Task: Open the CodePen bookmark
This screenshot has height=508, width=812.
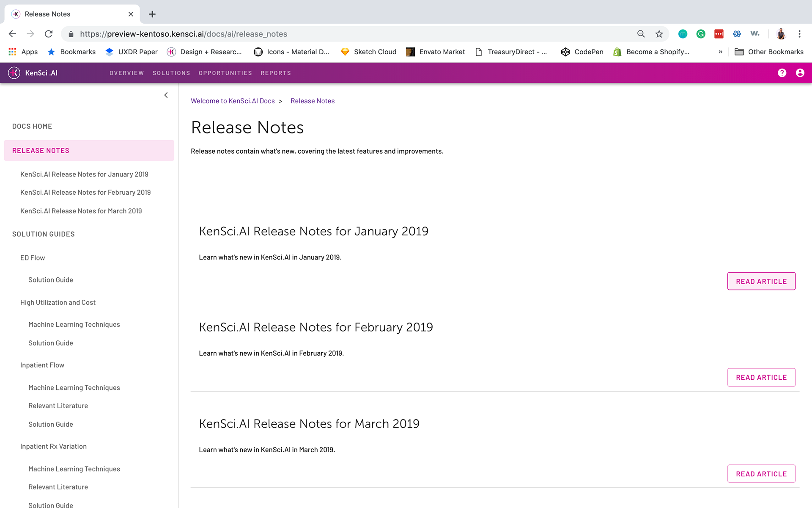Action: point(582,52)
